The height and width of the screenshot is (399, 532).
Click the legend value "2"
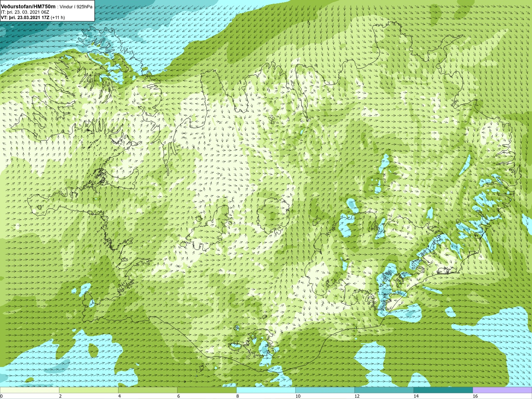click(60, 396)
